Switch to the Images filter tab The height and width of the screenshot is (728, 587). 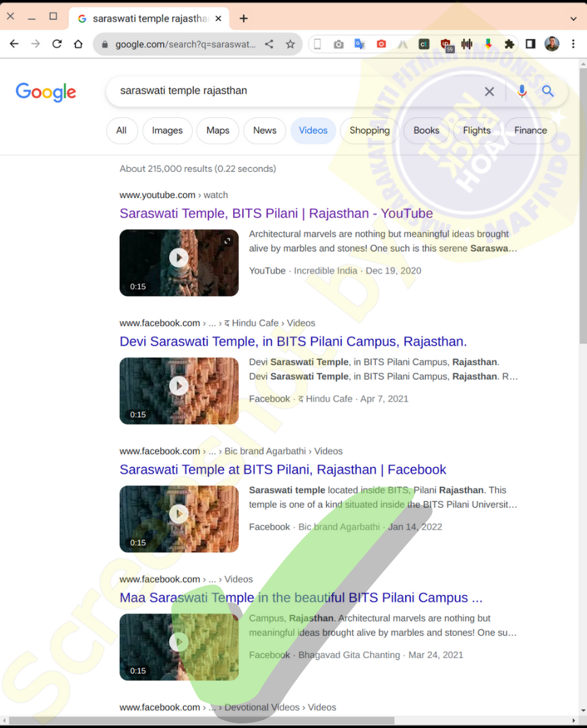point(167,131)
